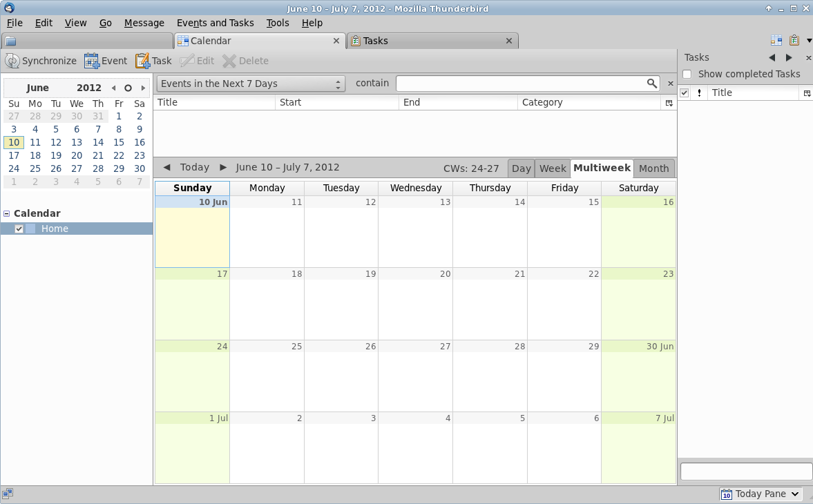Go to next month in mini calendar

click(x=143, y=88)
